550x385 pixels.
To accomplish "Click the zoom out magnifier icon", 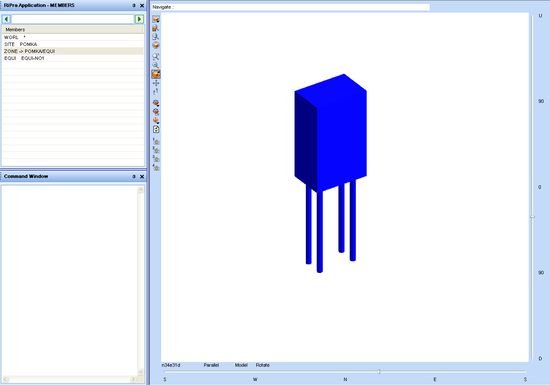I will pos(156,65).
